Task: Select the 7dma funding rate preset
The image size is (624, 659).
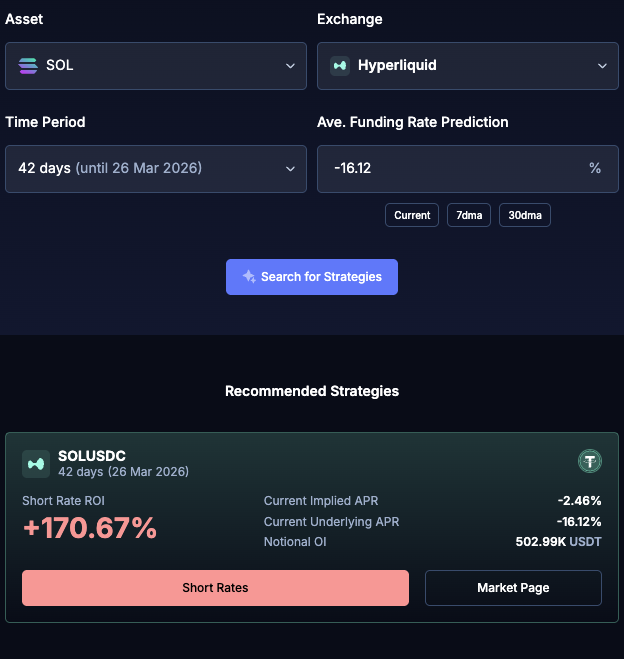Action: (468, 215)
